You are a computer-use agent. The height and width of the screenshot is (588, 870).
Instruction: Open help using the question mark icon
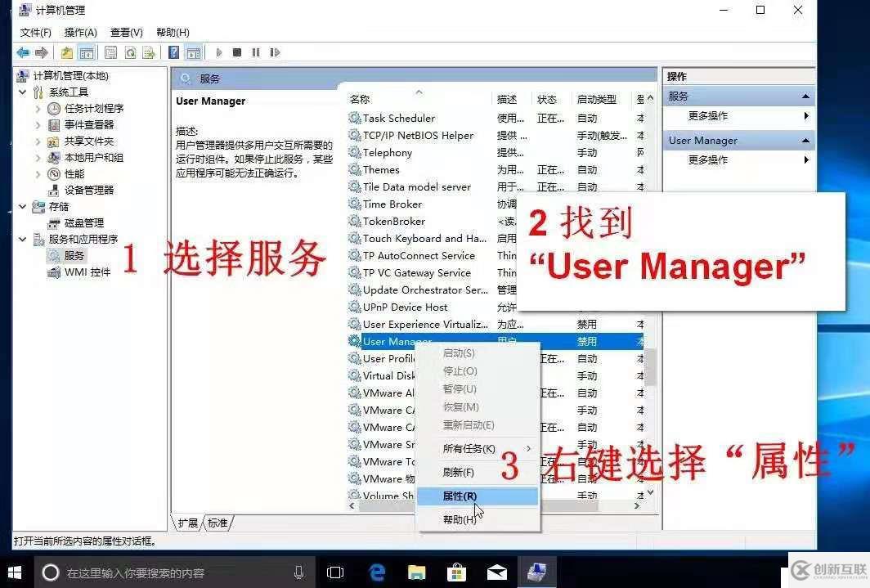click(x=173, y=52)
